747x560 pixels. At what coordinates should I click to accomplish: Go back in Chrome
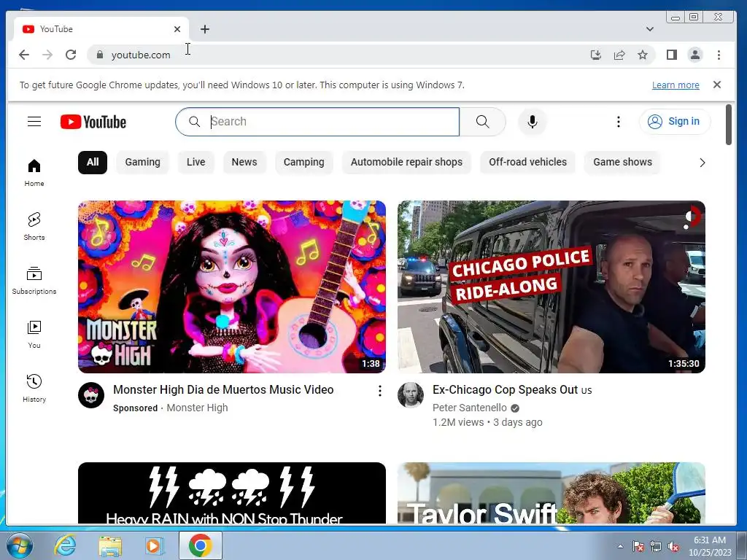click(24, 55)
